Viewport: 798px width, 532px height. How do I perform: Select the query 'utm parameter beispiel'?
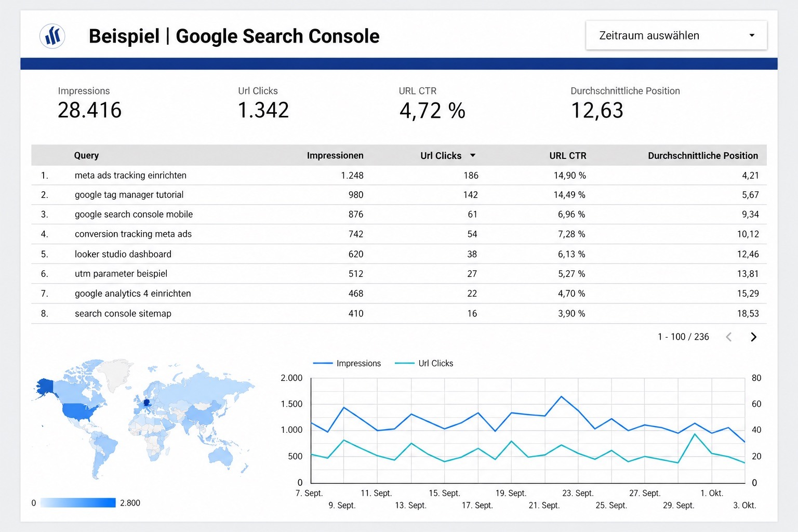click(x=121, y=274)
